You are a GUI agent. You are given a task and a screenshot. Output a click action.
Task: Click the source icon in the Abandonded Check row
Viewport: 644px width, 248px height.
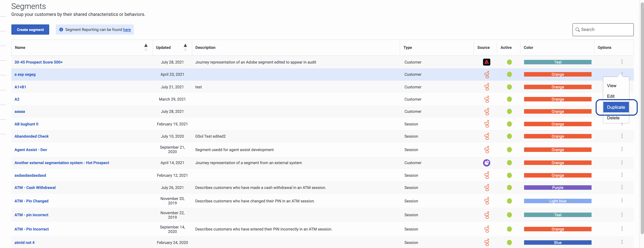click(x=486, y=136)
